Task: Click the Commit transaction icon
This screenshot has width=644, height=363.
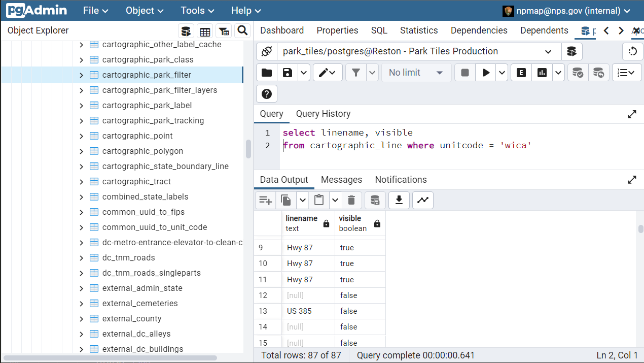Action: pyautogui.click(x=578, y=73)
